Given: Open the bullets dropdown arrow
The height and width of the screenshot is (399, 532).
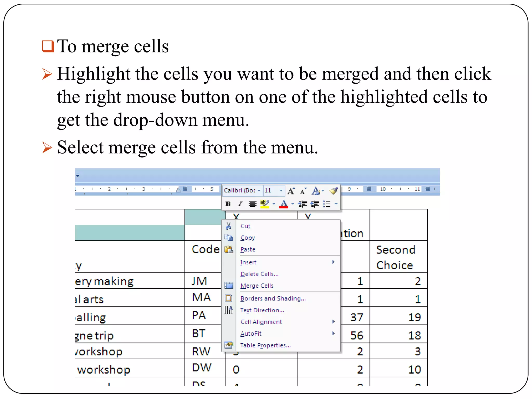Looking at the screenshot, I should point(336,204).
